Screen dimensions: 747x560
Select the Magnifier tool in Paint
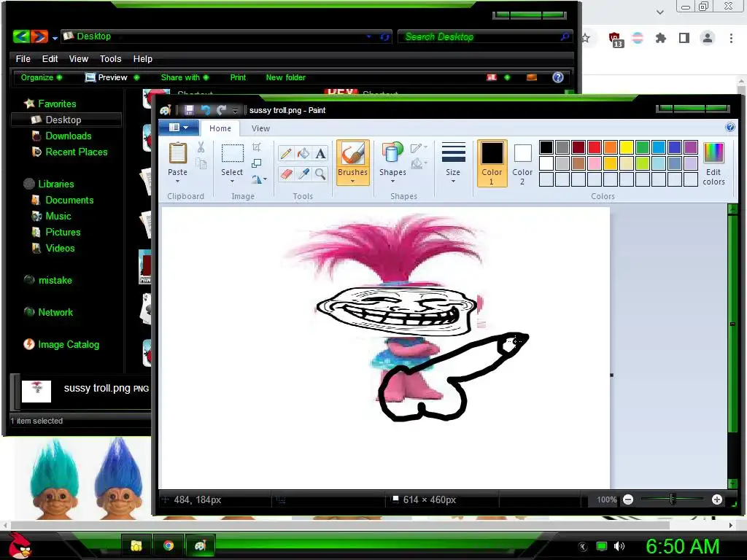(321, 174)
